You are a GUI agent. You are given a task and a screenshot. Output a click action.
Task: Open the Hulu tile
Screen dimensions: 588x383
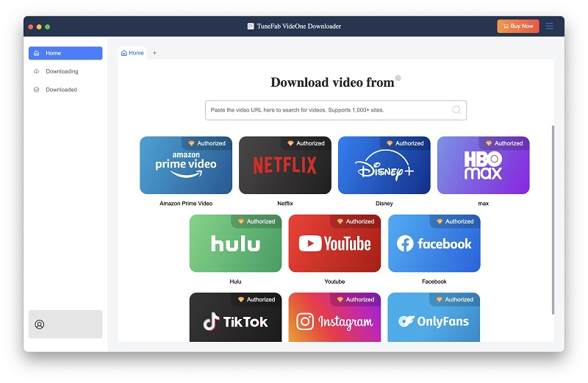[x=235, y=243]
